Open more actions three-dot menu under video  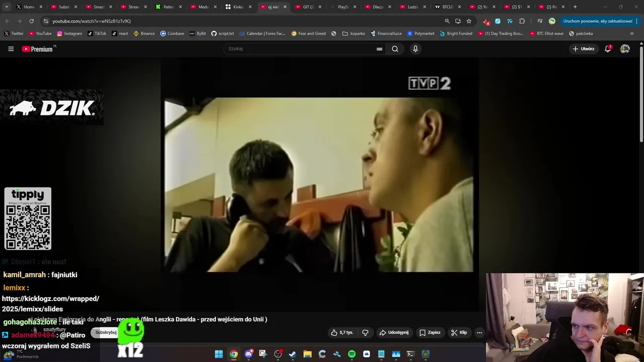click(x=479, y=332)
